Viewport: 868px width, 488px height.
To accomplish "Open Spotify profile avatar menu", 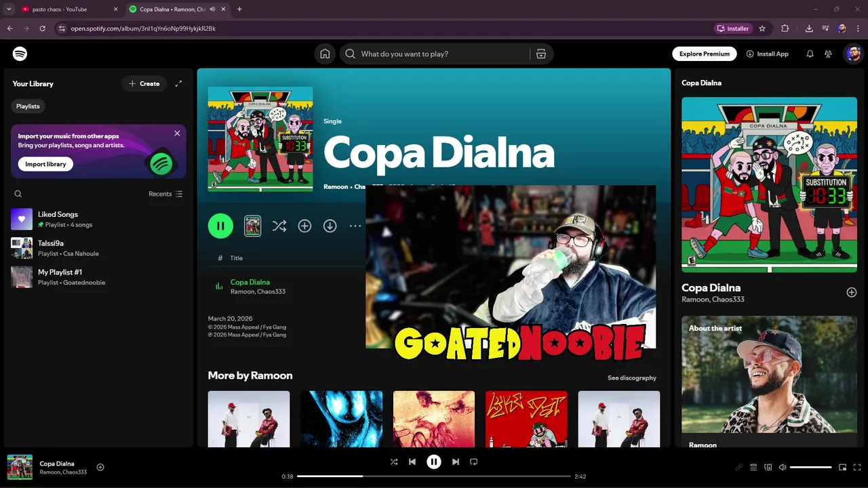I will coord(852,54).
